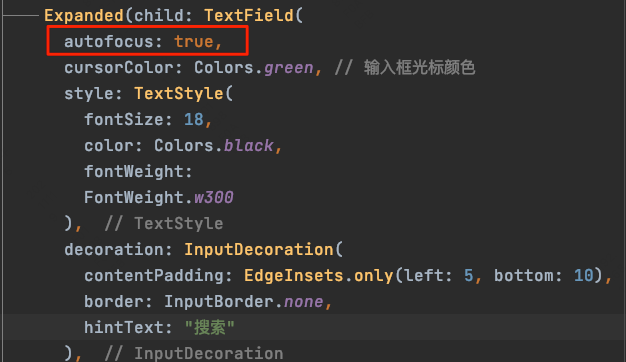The image size is (626, 362).
Task: Click EdgeInsets.only method call
Action: (x=318, y=276)
